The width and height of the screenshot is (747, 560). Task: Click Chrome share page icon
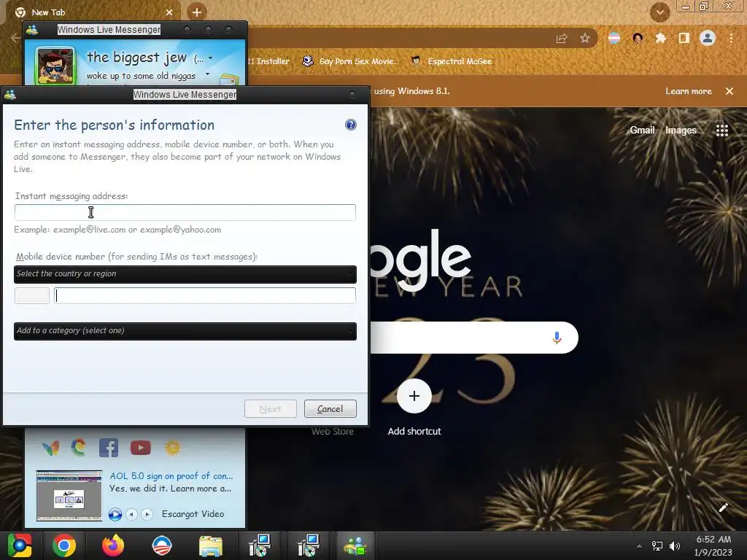click(x=562, y=38)
